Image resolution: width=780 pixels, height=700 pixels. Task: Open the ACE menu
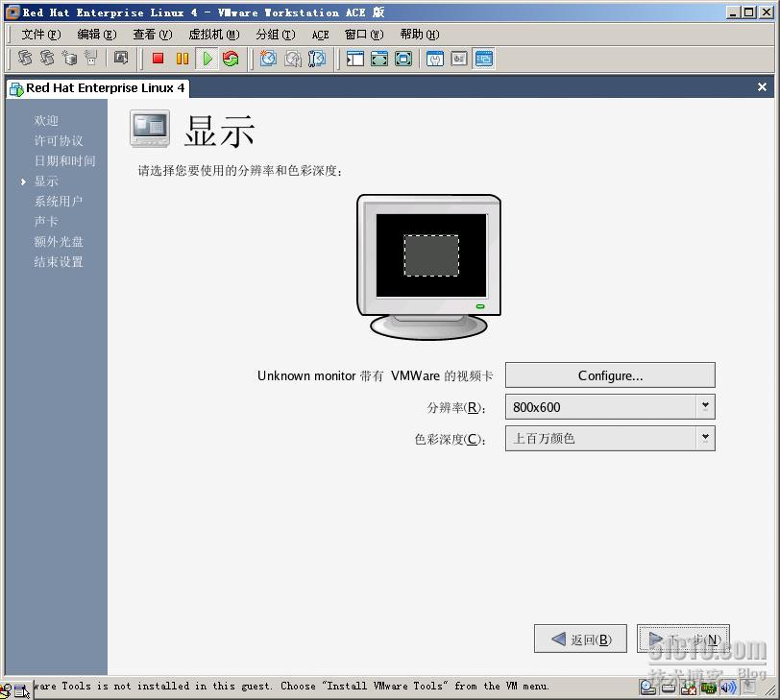(x=321, y=35)
